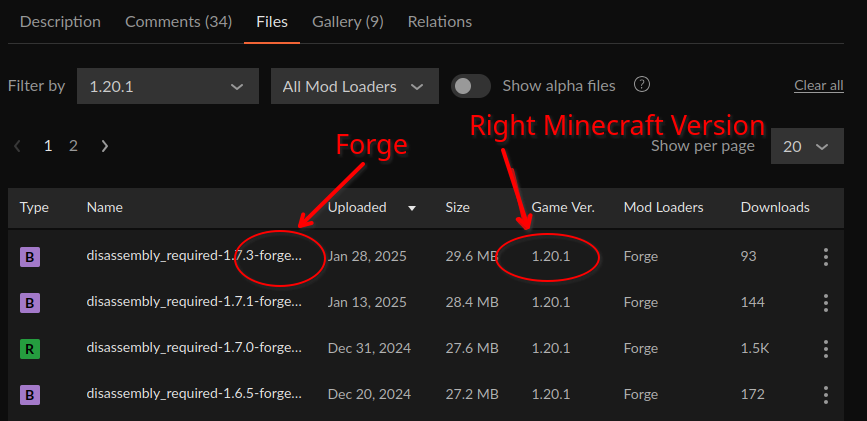
Task: Go to the next page arrow
Action: tap(105, 146)
